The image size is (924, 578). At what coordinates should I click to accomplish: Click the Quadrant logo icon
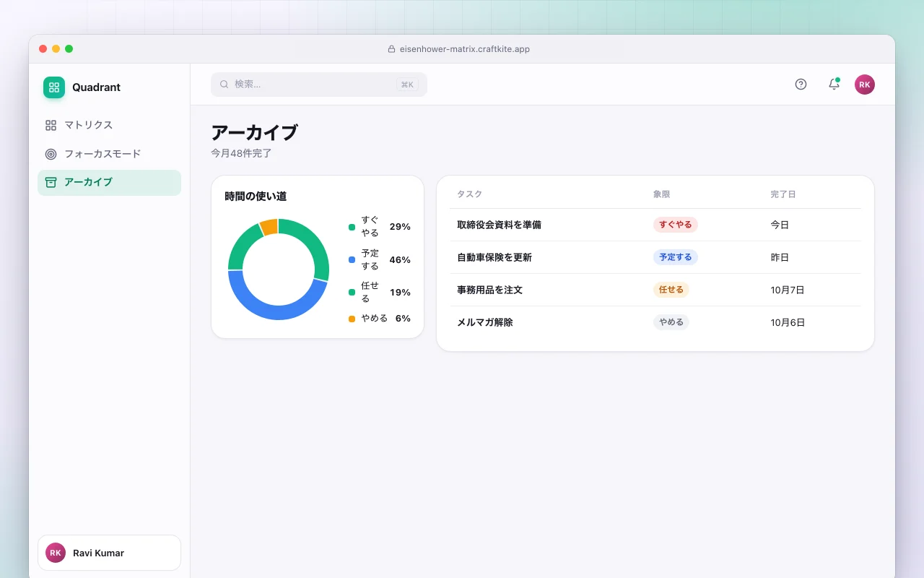click(x=54, y=87)
